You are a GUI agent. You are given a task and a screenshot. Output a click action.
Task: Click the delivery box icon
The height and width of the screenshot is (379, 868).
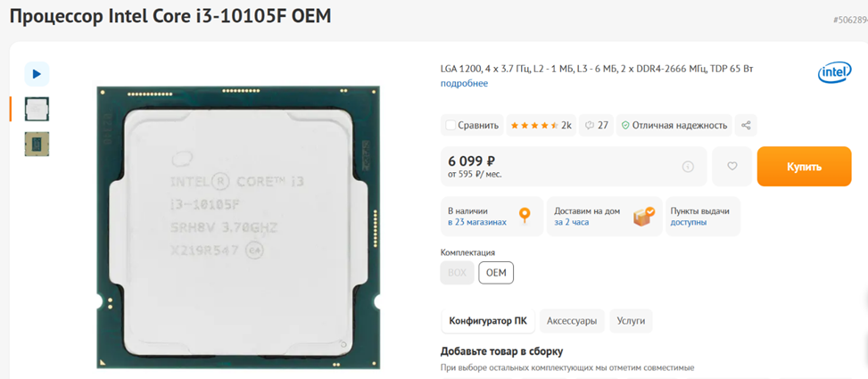click(x=644, y=217)
